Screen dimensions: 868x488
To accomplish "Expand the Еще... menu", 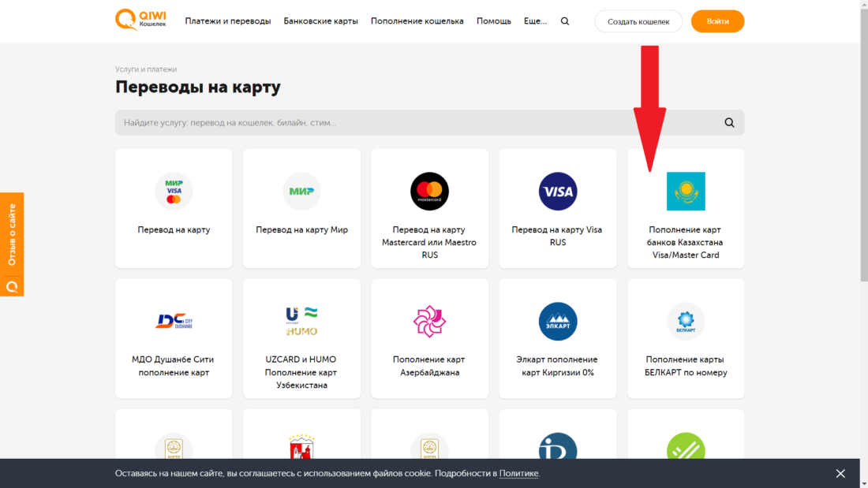I will 535,21.
